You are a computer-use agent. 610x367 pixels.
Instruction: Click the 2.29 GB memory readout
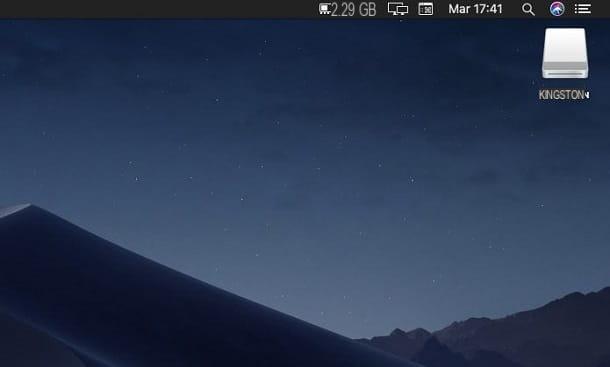pos(353,9)
